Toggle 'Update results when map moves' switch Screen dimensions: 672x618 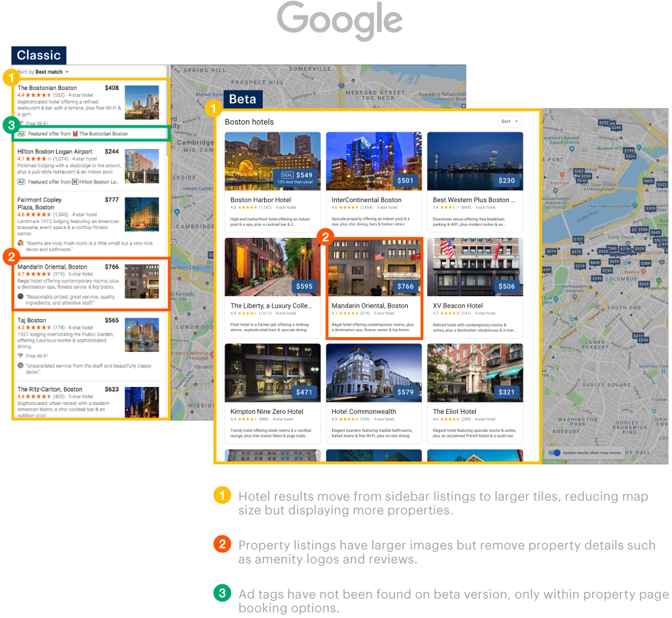554,453
